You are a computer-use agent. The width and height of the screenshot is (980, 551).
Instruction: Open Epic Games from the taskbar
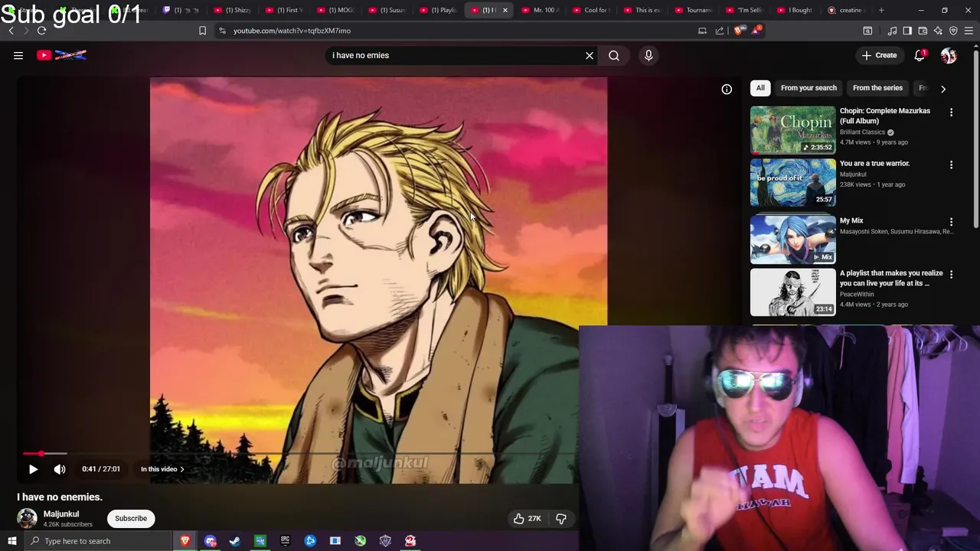pos(285,541)
